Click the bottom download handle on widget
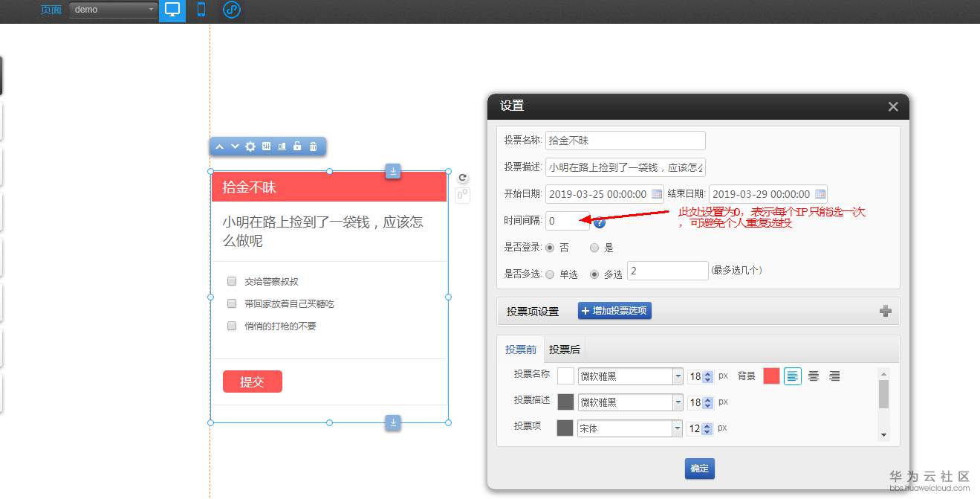 tap(393, 422)
